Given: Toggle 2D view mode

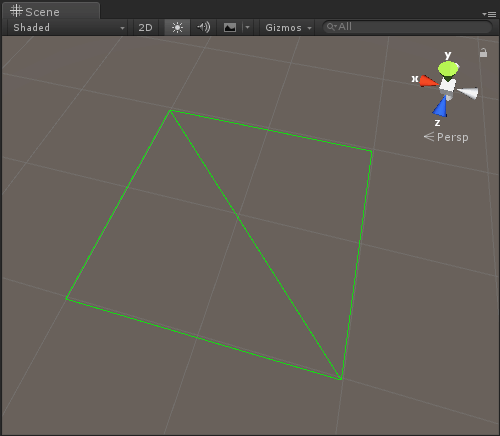Looking at the screenshot, I should [x=145, y=27].
